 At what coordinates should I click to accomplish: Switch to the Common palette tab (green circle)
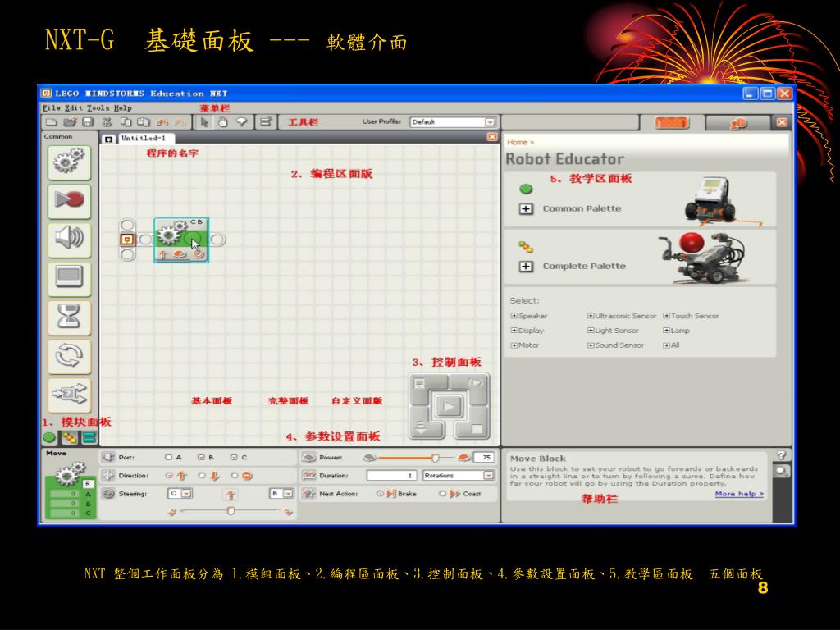[x=49, y=438]
